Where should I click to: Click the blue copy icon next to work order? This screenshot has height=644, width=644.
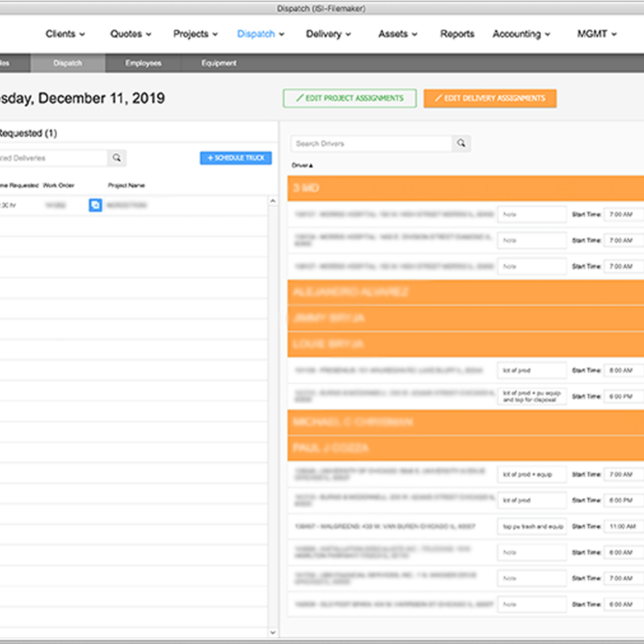point(95,205)
